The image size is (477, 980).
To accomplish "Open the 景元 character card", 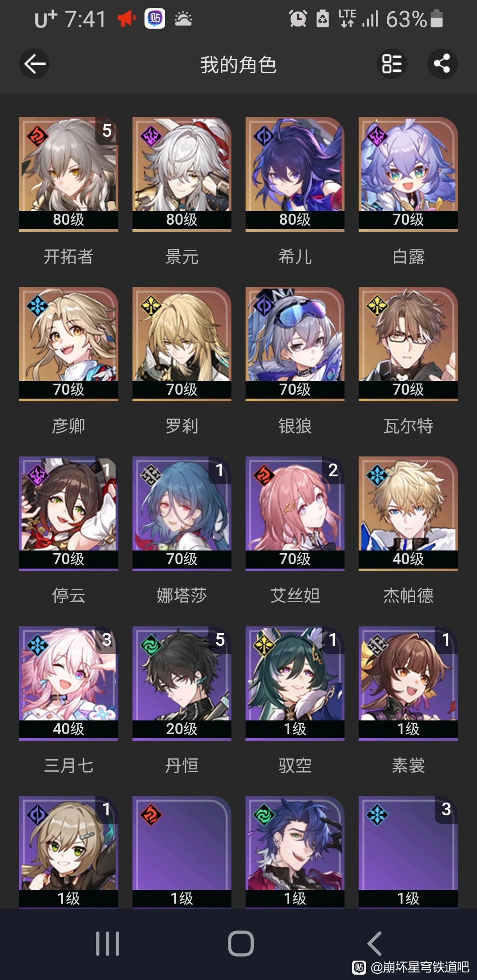I will (x=182, y=173).
